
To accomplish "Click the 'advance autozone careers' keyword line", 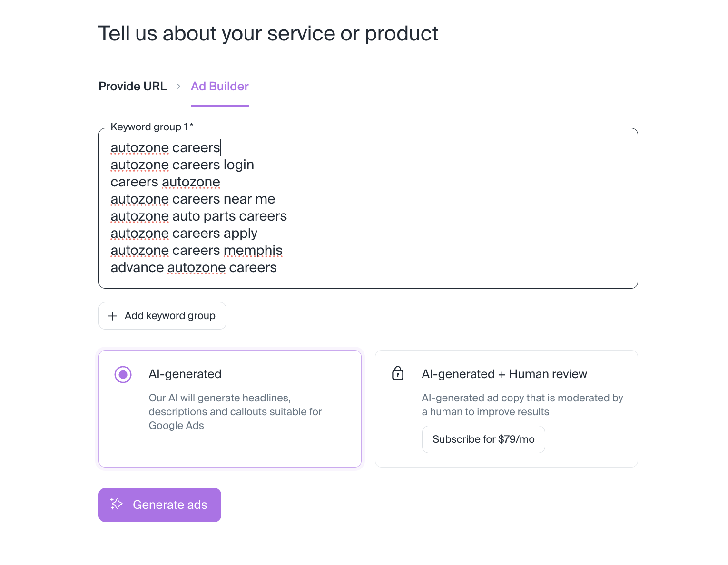I will click(193, 268).
